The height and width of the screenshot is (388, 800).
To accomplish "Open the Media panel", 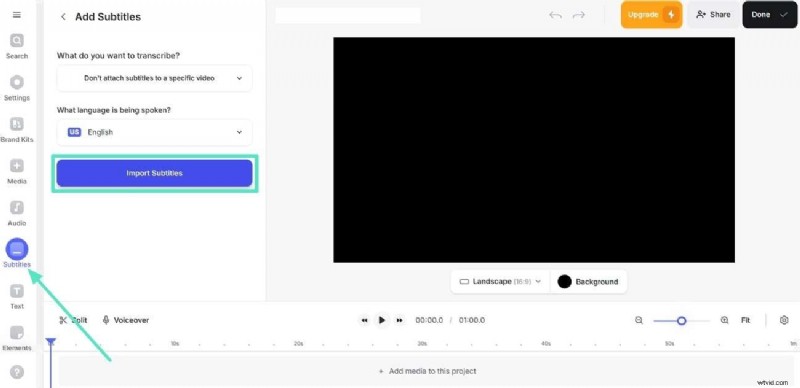I will coord(17,172).
